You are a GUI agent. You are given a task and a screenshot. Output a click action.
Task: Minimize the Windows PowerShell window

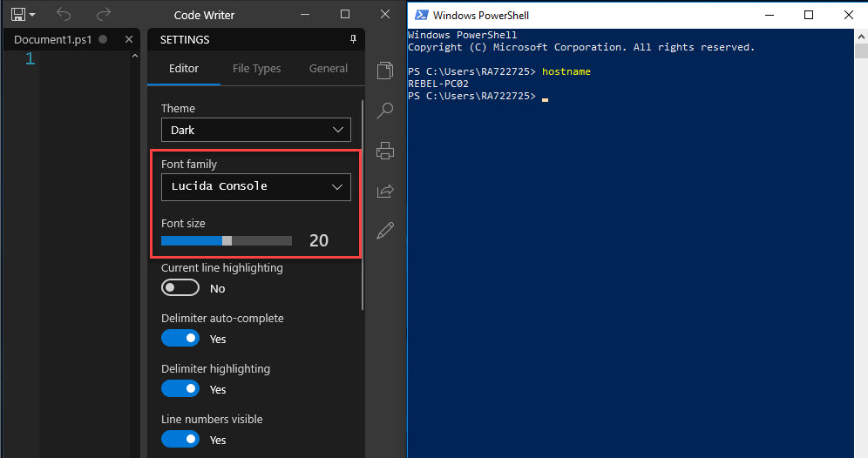coord(769,15)
